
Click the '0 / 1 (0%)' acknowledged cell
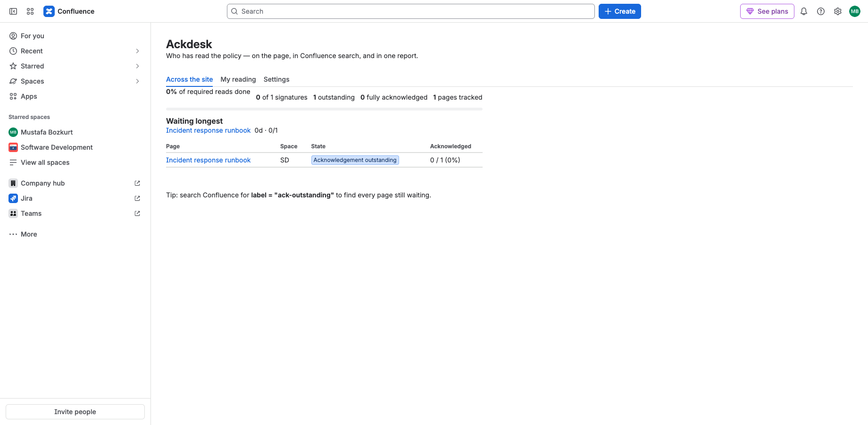click(x=445, y=160)
